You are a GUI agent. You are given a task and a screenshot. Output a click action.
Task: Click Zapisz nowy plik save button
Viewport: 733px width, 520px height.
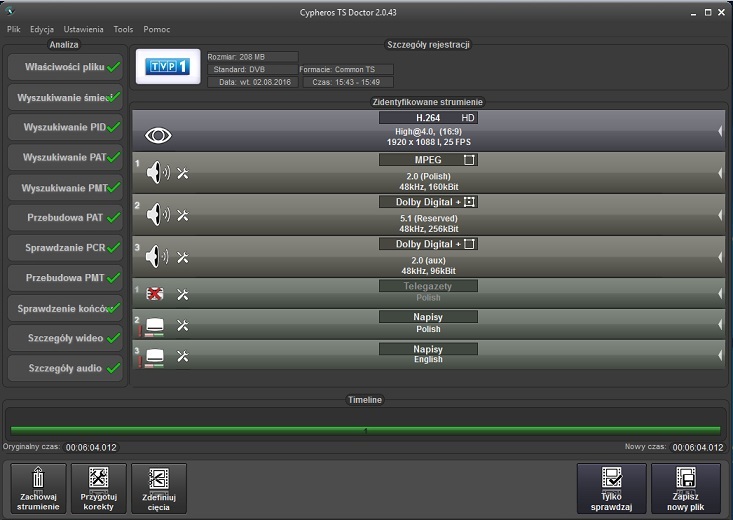pyautogui.click(x=685, y=488)
